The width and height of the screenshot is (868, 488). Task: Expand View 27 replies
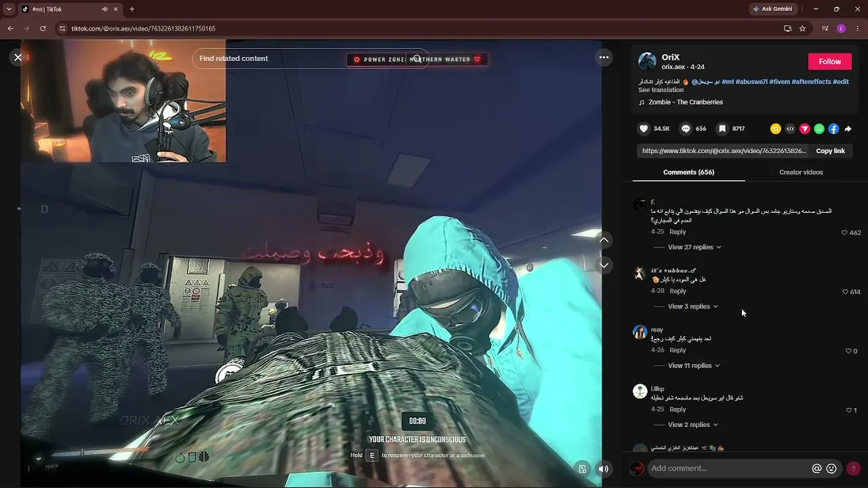point(694,247)
